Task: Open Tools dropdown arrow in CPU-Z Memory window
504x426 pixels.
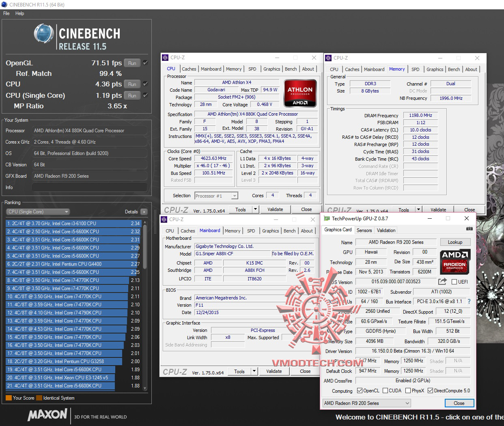Action: [418, 210]
